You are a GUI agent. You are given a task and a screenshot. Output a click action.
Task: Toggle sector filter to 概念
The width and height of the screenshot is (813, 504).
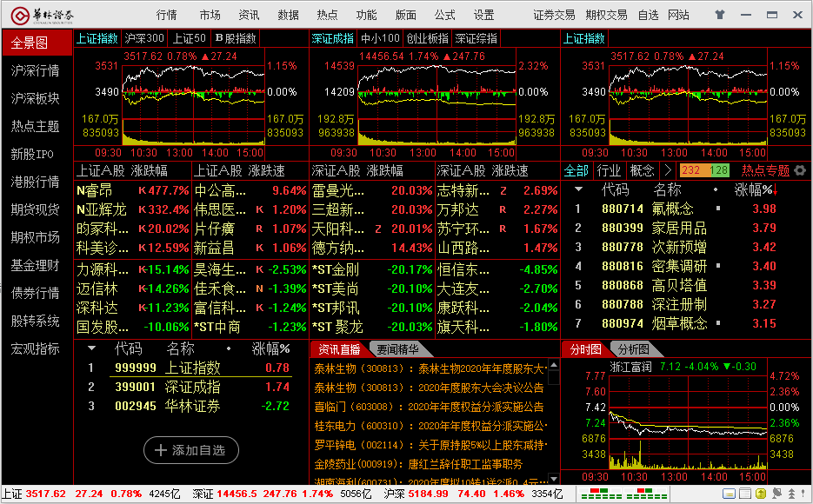pyautogui.click(x=642, y=170)
